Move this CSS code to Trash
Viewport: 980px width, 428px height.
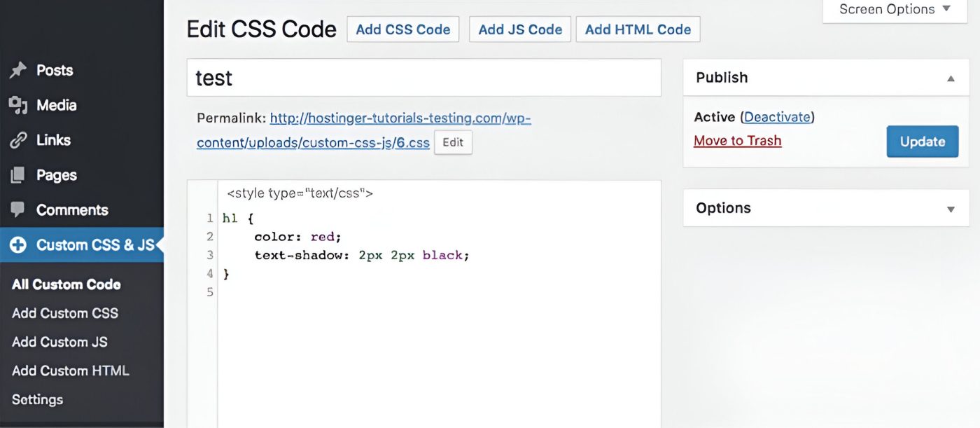tap(737, 140)
